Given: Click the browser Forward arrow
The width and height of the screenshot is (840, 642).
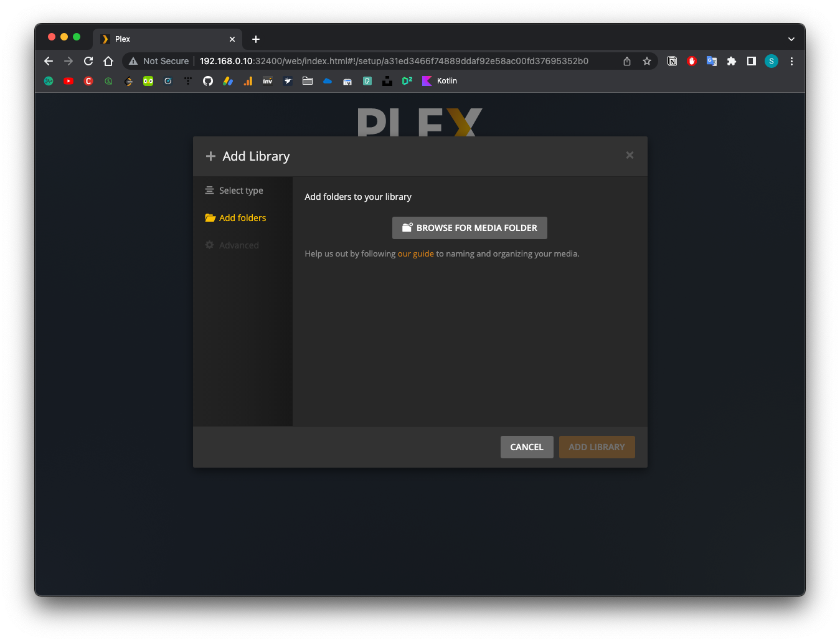Looking at the screenshot, I should [68, 61].
